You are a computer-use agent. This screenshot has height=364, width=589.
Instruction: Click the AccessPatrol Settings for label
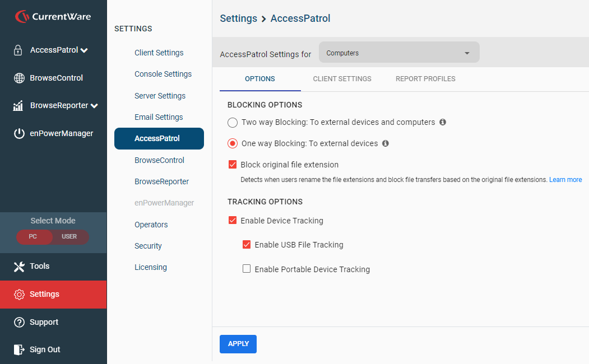click(266, 54)
